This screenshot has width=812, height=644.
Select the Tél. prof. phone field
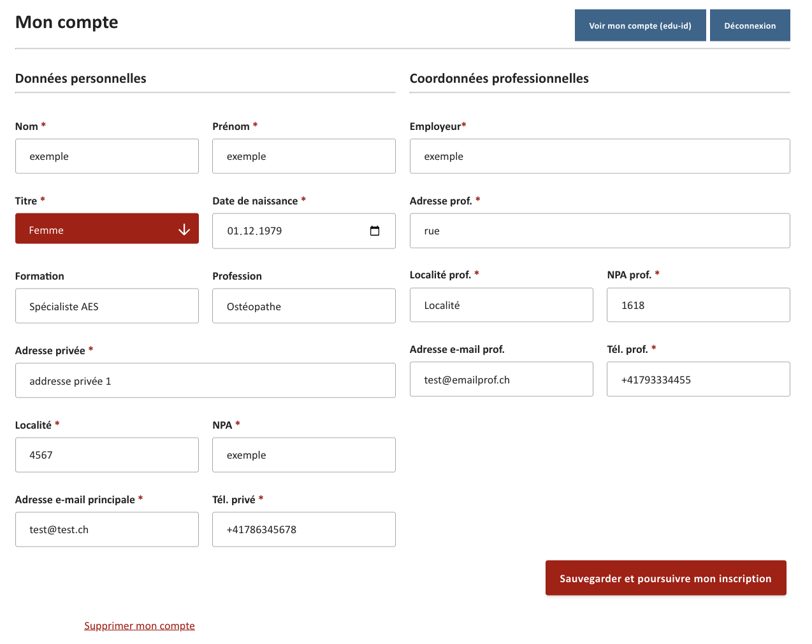[x=698, y=380]
